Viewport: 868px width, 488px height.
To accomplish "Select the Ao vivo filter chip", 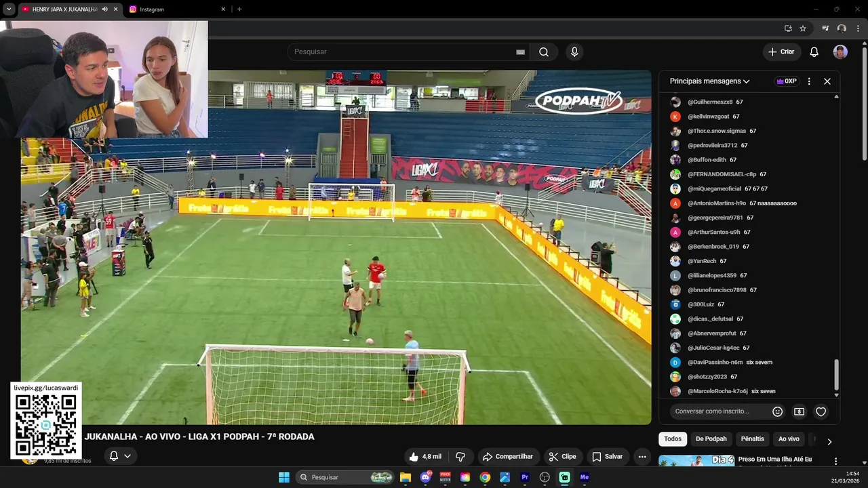I will click(x=789, y=439).
